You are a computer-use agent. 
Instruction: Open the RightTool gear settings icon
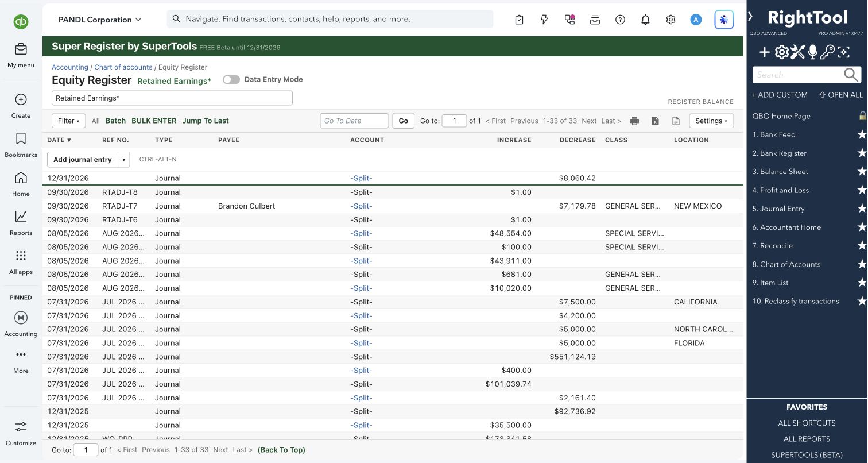coord(781,53)
